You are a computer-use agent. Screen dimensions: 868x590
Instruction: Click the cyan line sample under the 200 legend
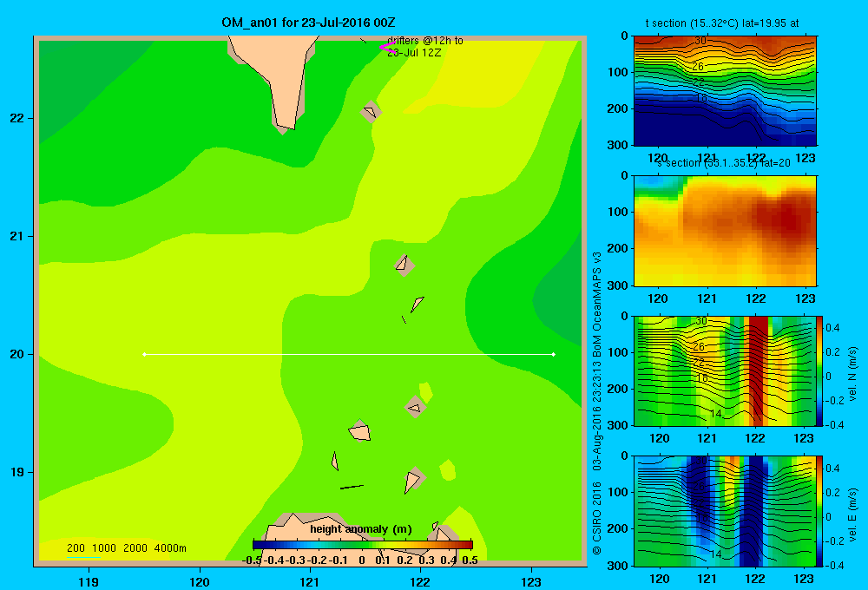pyautogui.click(x=83, y=557)
